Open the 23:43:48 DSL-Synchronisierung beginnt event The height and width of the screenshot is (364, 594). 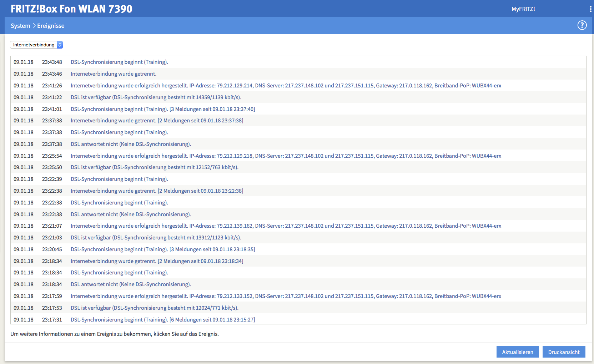119,62
